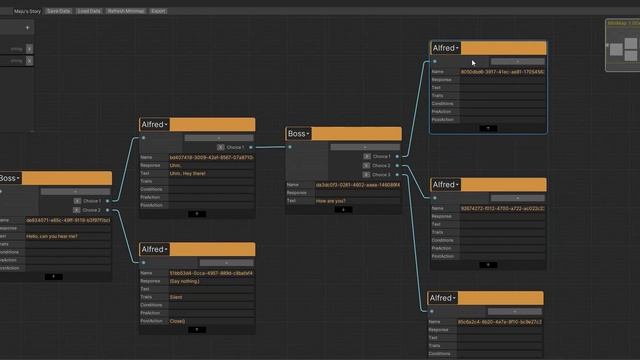Image resolution: width=640 pixels, height=360 pixels.
Task: Click the Save Data toolbar button
Action: pyautogui.click(x=58, y=11)
